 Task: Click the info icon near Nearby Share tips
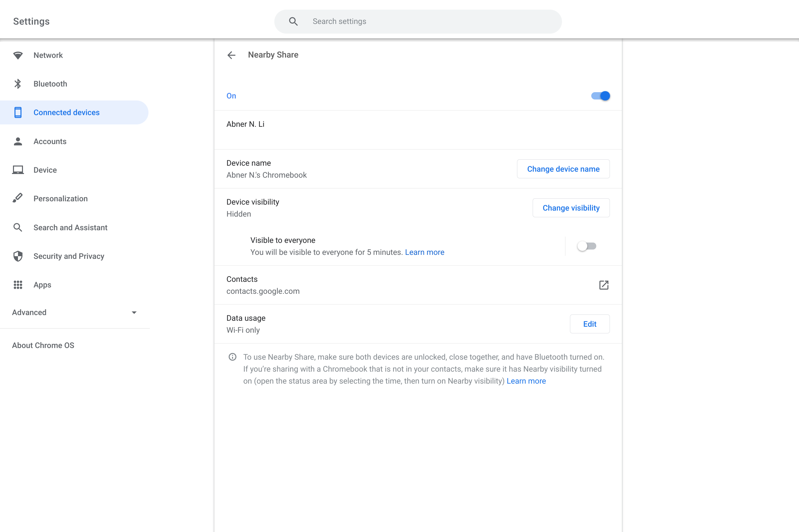[x=232, y=357]
